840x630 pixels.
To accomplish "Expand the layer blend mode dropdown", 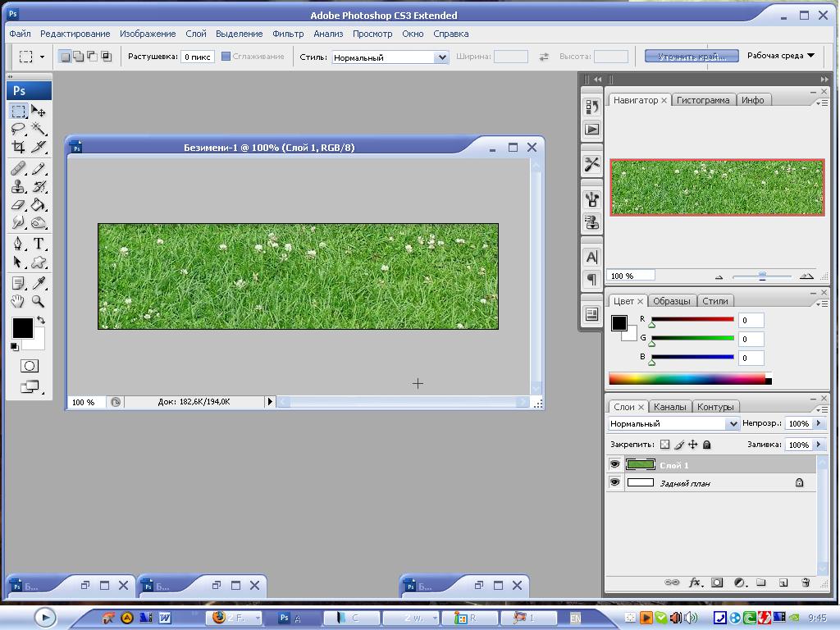I will pyautogui.click(x=732, y=424).
